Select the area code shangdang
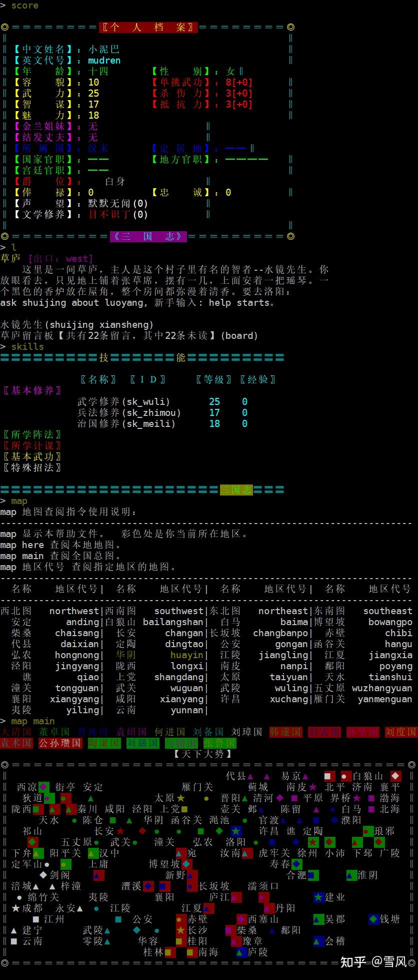This screenshot has height=980, width=418. [x=178, y=677]
